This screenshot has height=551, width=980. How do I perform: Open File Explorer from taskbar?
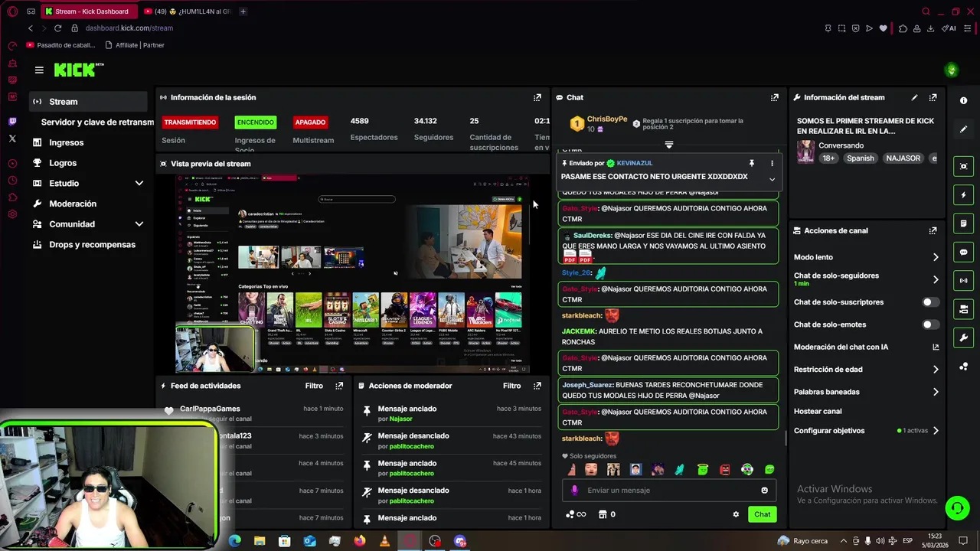click(260, 541)
